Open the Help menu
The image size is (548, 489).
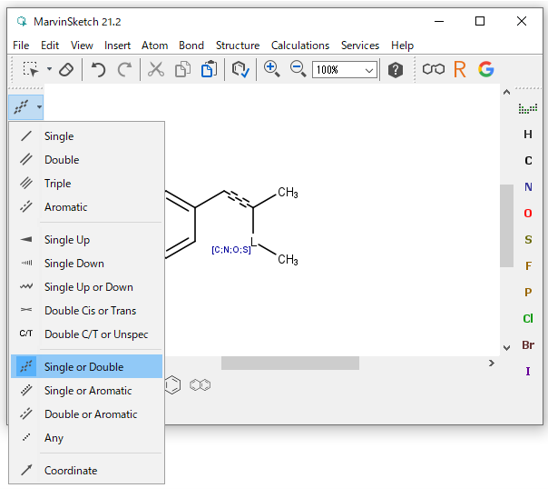click(x=402, y=45)
